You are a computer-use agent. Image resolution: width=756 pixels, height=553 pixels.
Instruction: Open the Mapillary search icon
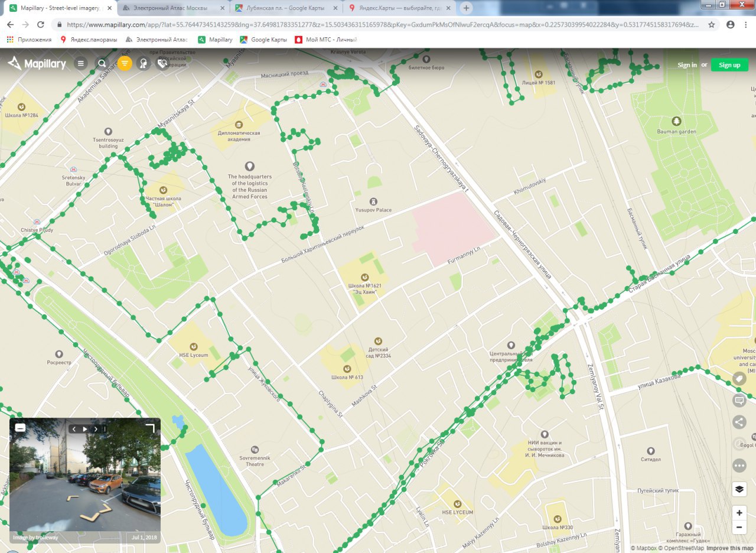click(x=102, y=64)
